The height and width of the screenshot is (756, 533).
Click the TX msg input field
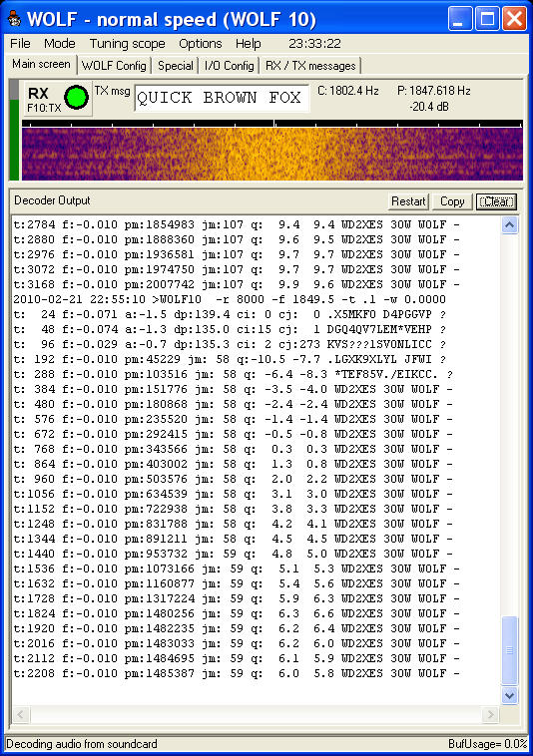(222, 98)
